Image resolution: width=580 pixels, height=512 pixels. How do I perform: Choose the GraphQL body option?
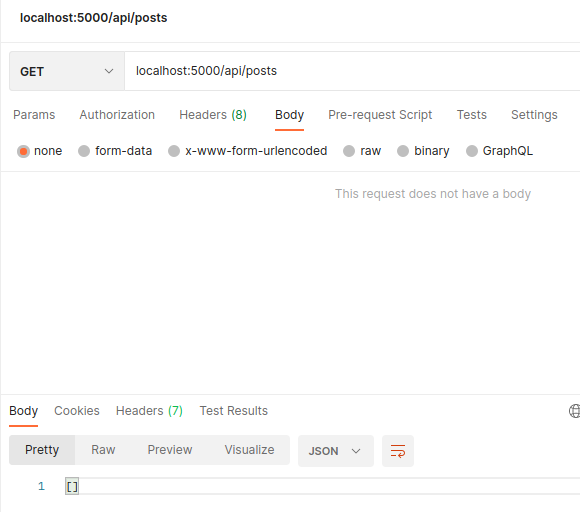[x=472, y=151]
